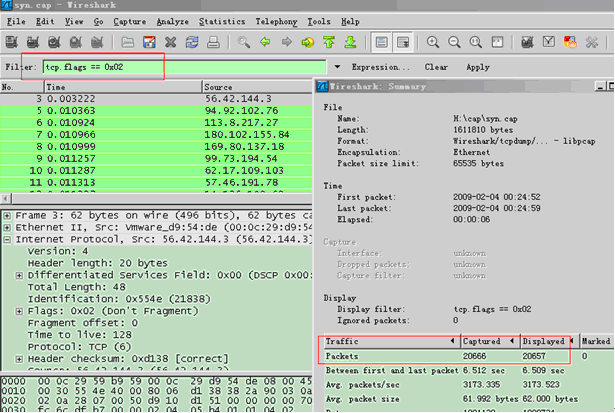
Task: Open coloring rules toolbar icon
Action: [x=570, y=42]
